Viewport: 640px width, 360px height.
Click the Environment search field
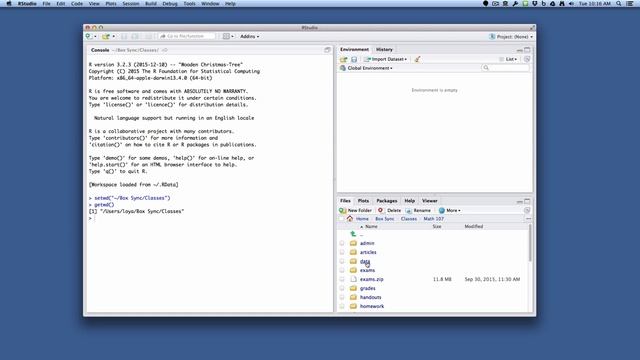[x=505, y=68]
